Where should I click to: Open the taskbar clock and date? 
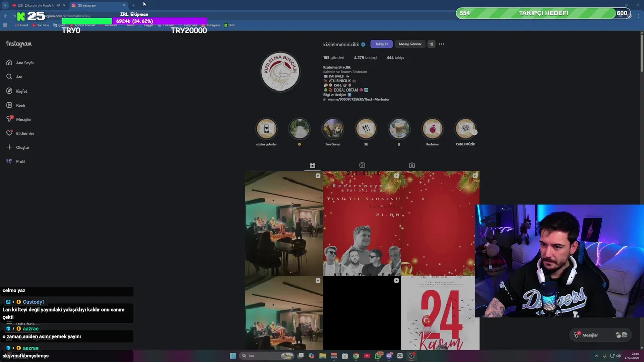pyautogui.click(x=631, y=356)
